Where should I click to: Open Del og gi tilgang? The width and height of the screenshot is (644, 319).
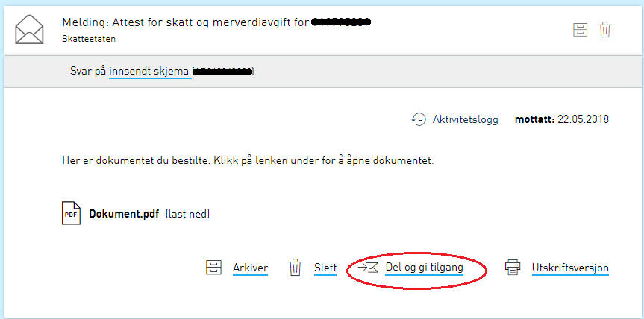pos(425,268)
